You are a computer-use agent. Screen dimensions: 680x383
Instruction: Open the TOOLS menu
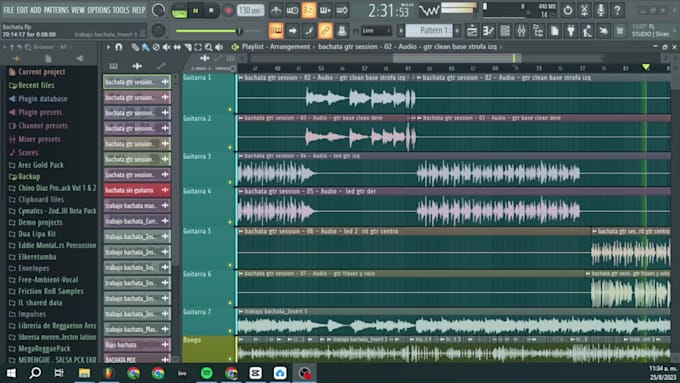pos(121,10)
